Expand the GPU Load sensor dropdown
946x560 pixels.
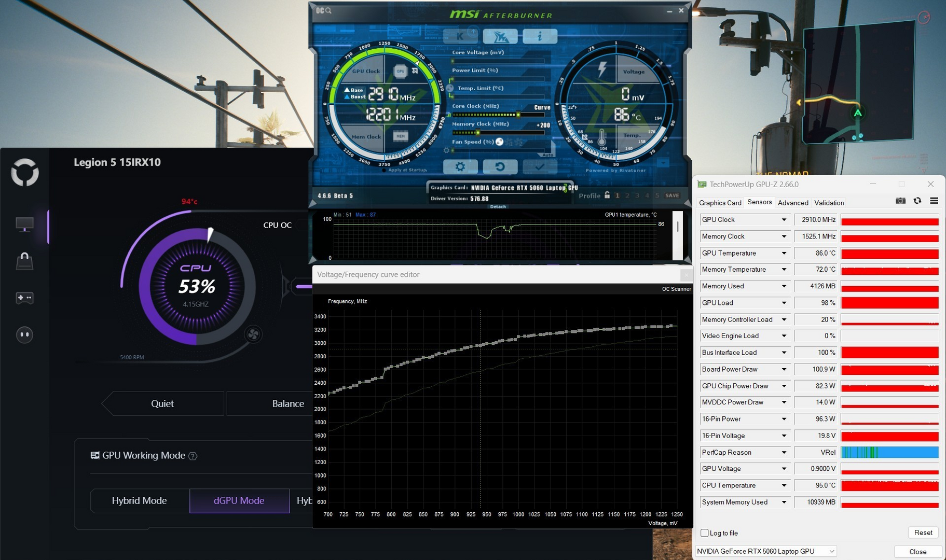click(784, 303)
